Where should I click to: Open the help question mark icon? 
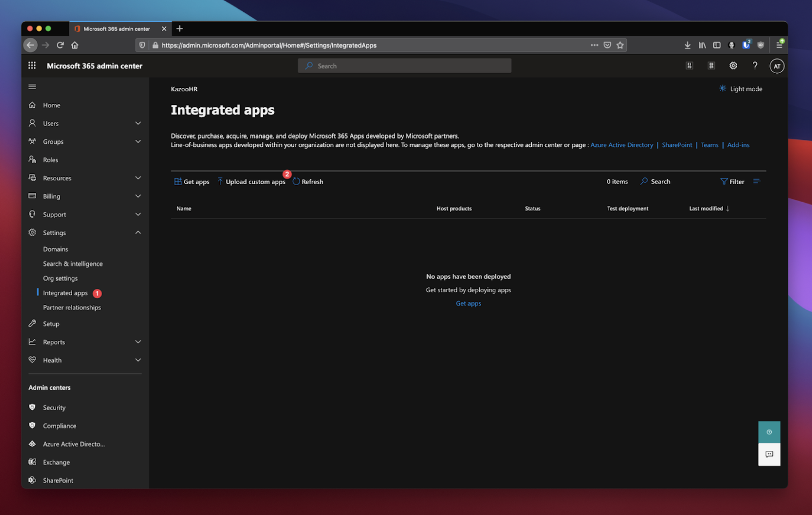click(755, 66)
